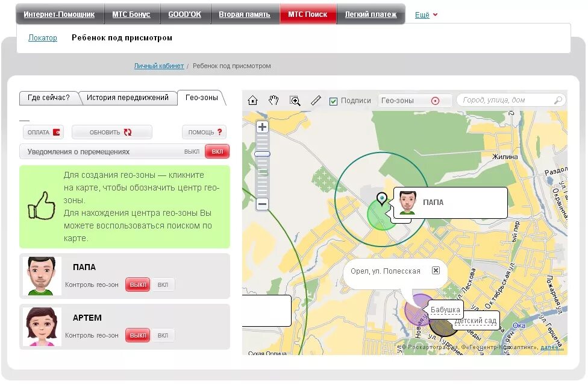588x384 pixels.
Task: Click the Бабушка zone label on map
Action: [445, 310]
